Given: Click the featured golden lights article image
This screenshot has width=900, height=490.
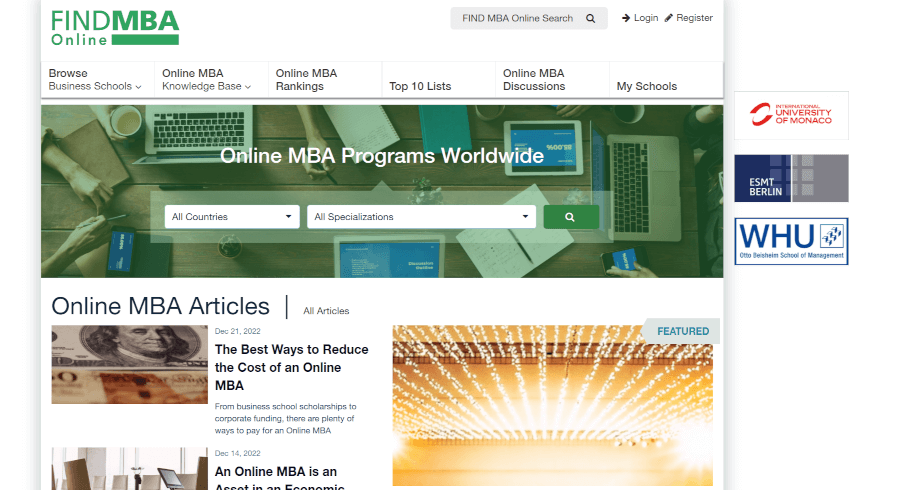Looking at the screenshot, I should (x=553, y=406).
